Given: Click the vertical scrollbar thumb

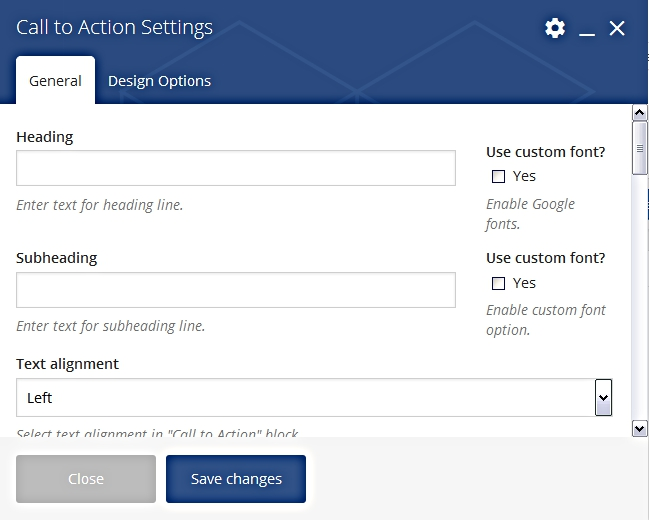Looking at the screenshot, I should tap(640, 148).
